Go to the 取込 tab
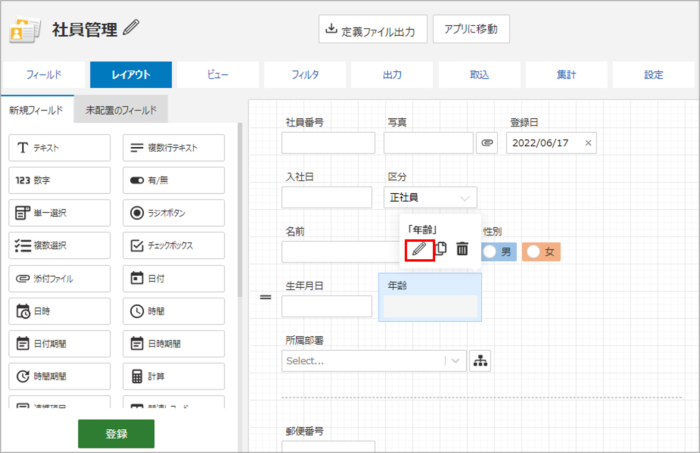Image resolution: width=700 pixels, height=453 pixels. coord(479,75)
